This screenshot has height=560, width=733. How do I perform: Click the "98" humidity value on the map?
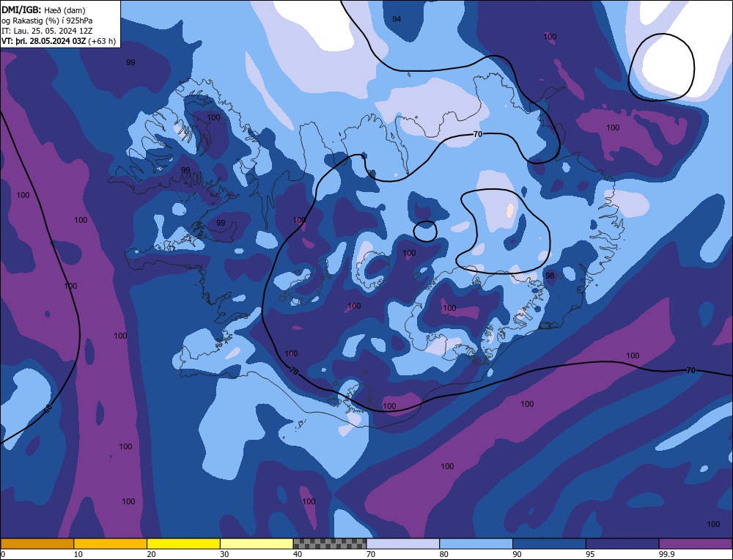[550, 276]
